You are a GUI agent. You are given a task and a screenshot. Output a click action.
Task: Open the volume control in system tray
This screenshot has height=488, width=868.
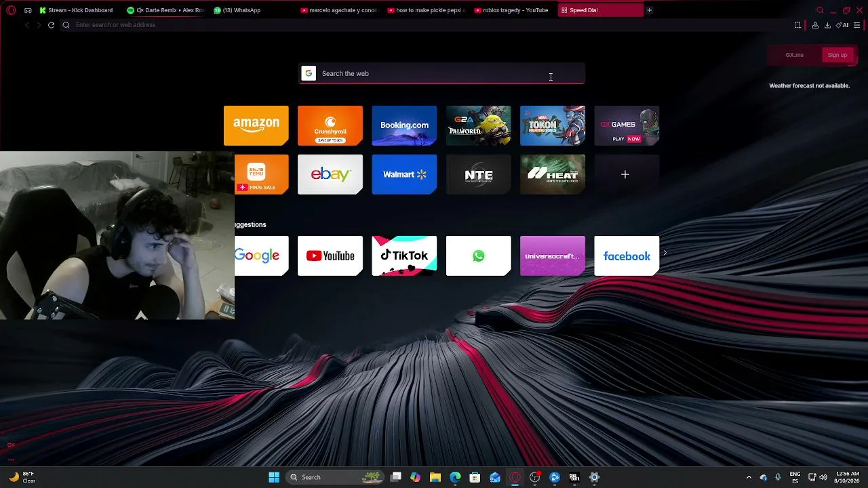pos(823,477)
